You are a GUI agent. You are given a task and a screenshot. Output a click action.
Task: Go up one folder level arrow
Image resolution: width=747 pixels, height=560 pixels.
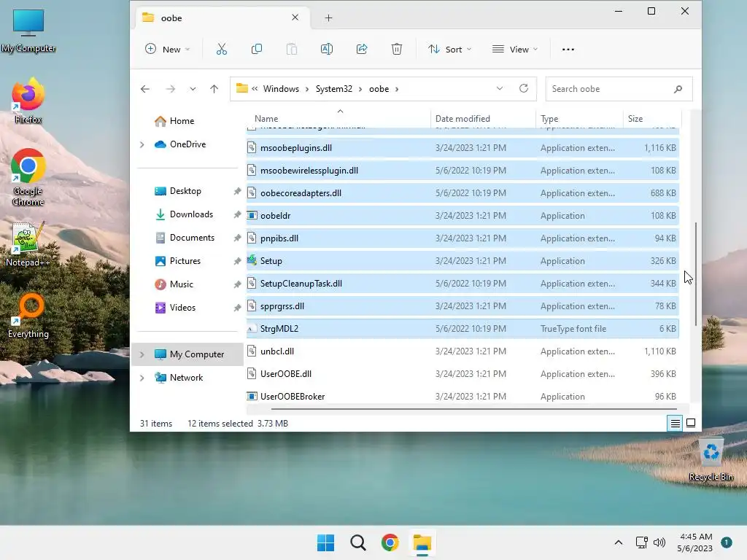click(214, 89)
